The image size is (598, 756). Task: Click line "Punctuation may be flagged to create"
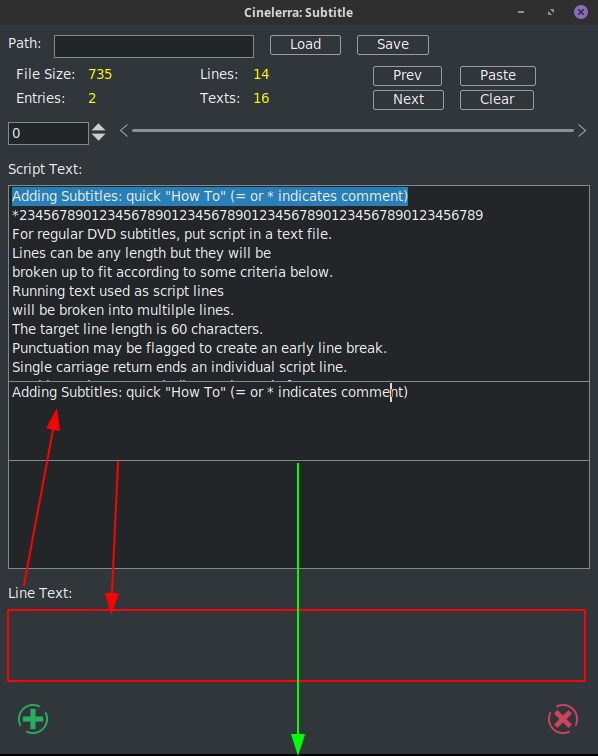[199, 348]
